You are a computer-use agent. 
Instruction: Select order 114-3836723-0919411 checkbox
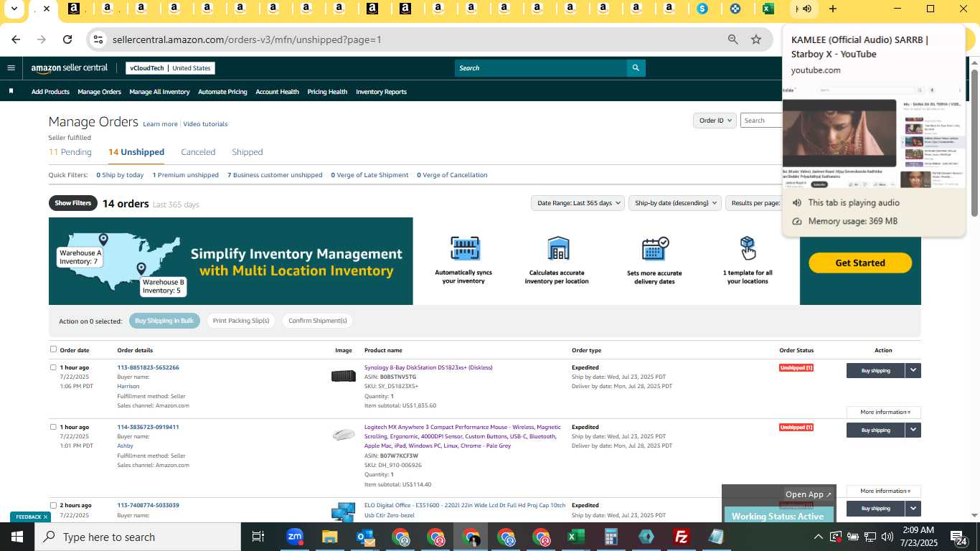53,427
